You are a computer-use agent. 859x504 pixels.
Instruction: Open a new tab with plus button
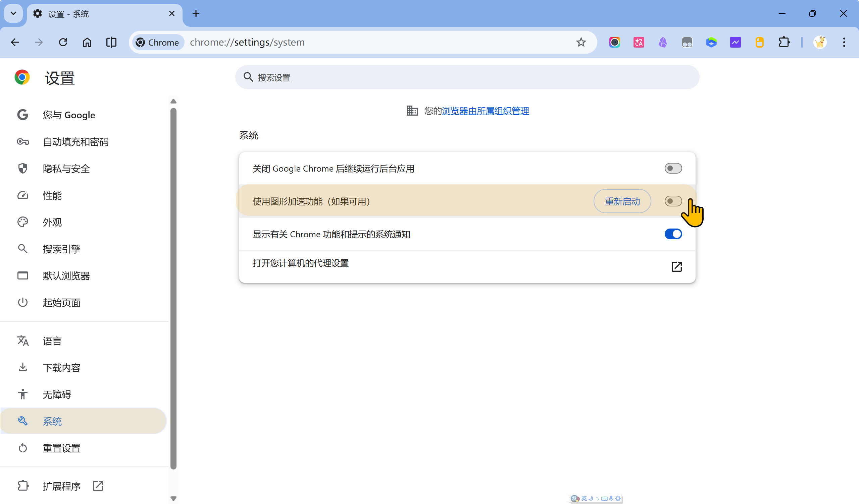coord(196,14)
